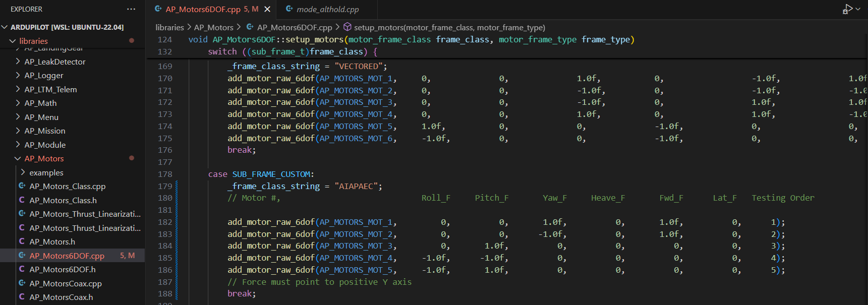Image resolution: width=868 pixels, height=305 pixels.
Task: Expand the examples folder
Action: point(23,172)
